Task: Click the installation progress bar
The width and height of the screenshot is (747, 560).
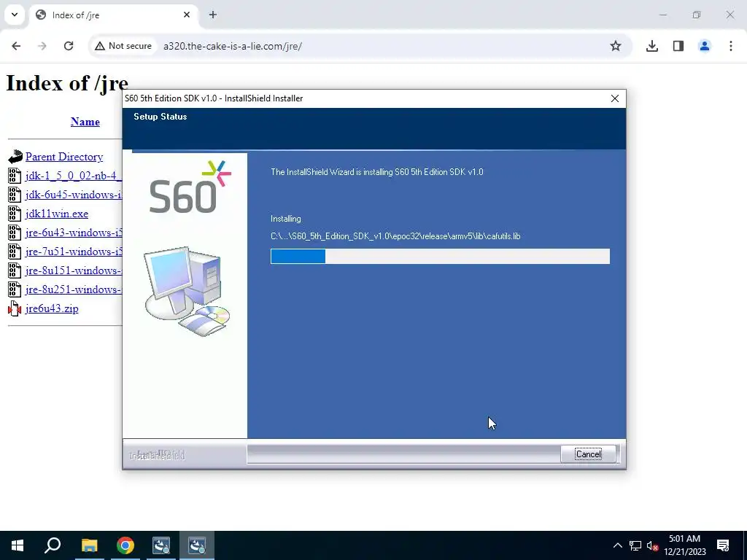Action: (440, 256)
